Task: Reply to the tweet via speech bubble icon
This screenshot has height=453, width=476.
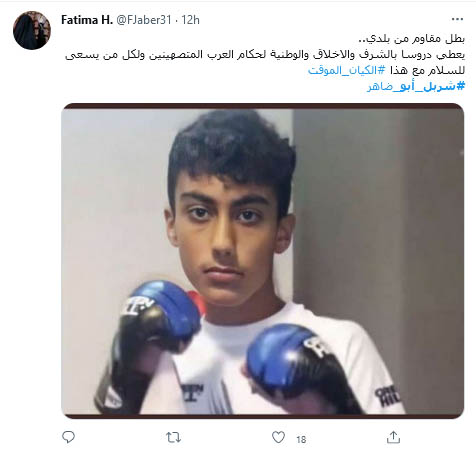Action: click(69, 437)
